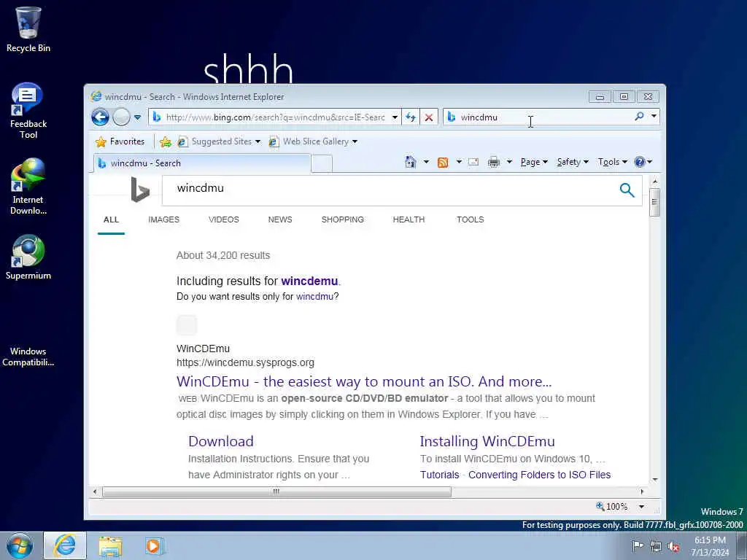Click the Read Mail envelope icon
Viewport: 747px width, 560px height.
(473, 162)
